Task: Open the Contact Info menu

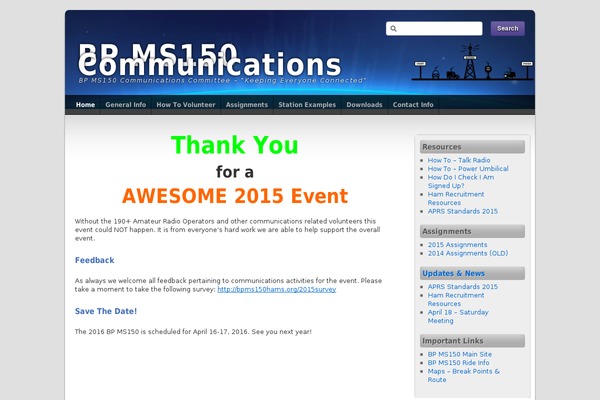Action: (x=413, y=104)
